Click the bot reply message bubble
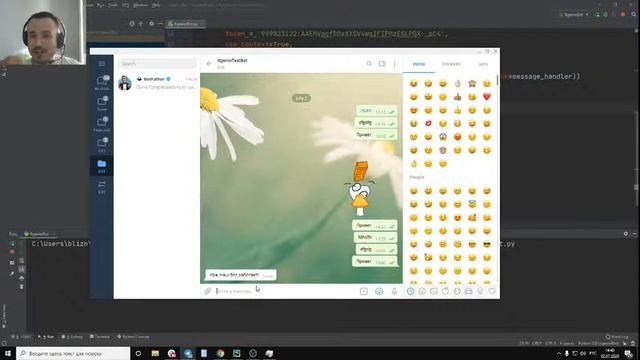Image resolution: width=640 pixels, height=360 pixels. (x=240, y=275)
